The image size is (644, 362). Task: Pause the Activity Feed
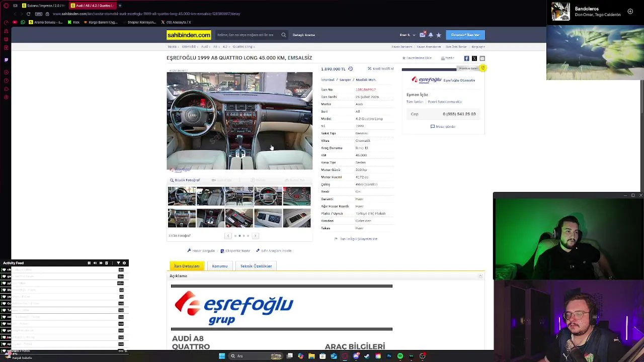pos(89,263)
